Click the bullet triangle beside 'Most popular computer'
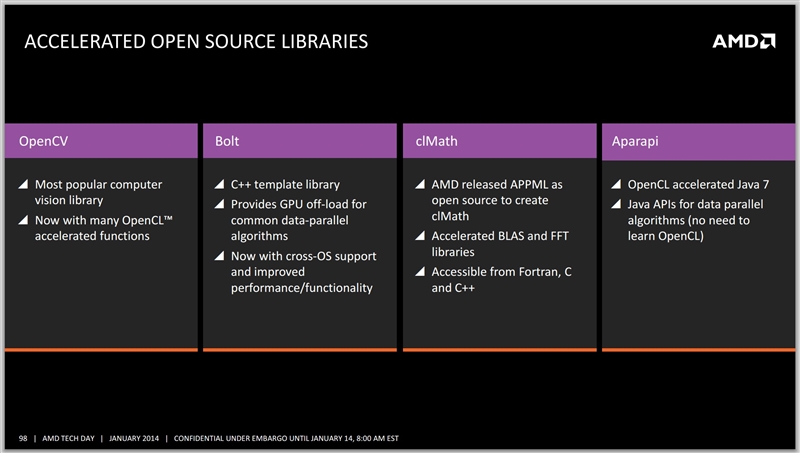Viewport: 800px width, 453px height. 23,184
